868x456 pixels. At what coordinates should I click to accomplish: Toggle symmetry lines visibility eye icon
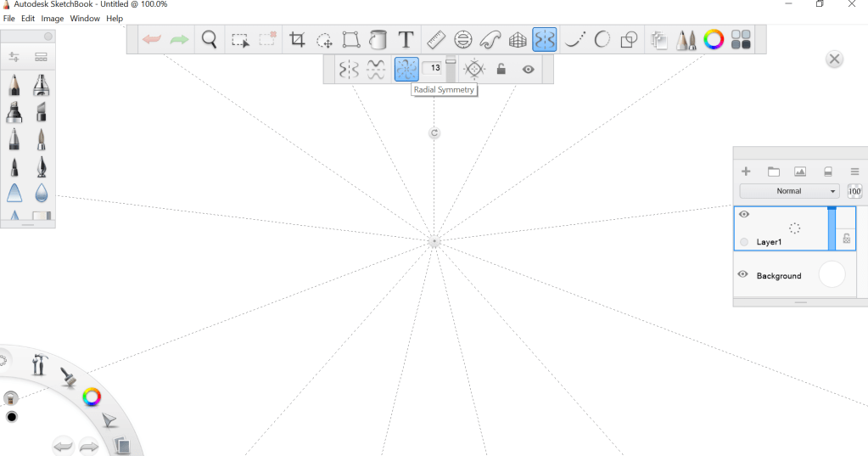(x=528, y=70)
